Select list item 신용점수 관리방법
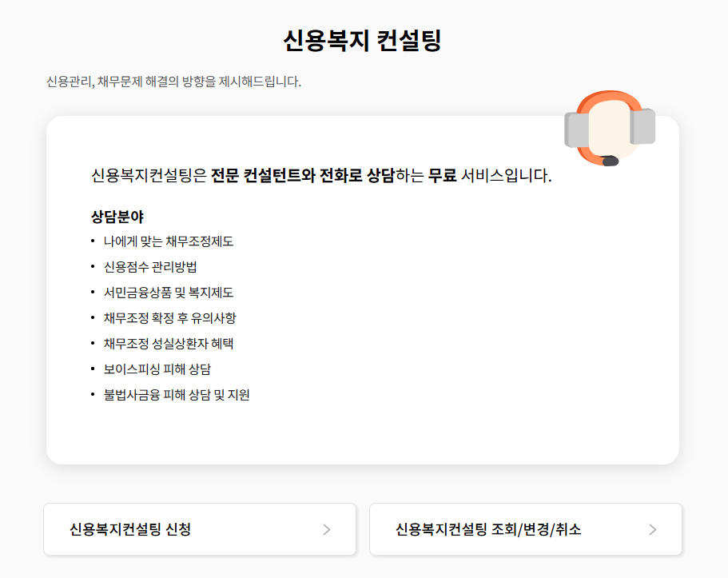Viewport: 728px width, 578px height. click(150, 267)
